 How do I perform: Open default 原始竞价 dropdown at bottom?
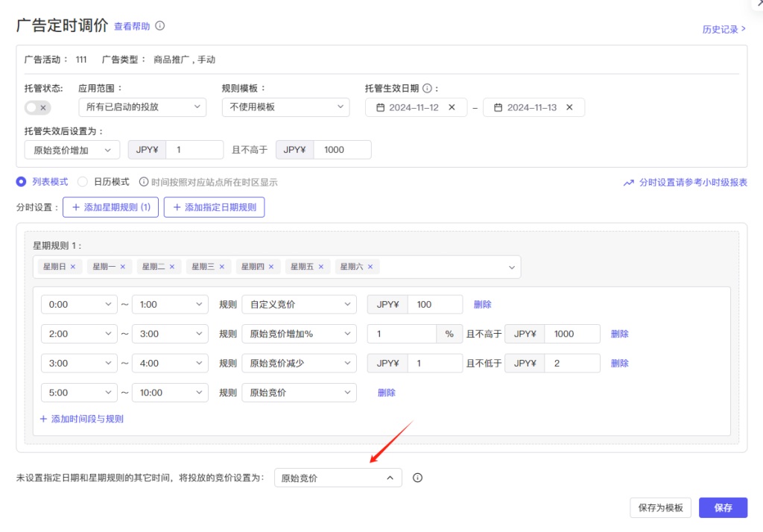pos(338,478)
